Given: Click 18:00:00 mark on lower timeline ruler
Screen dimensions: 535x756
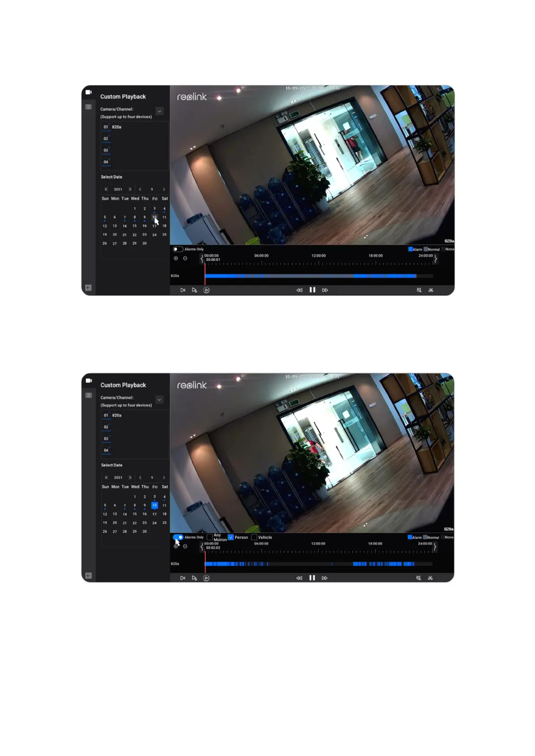Looking at the screenshot, I should [x=375, y=544].
